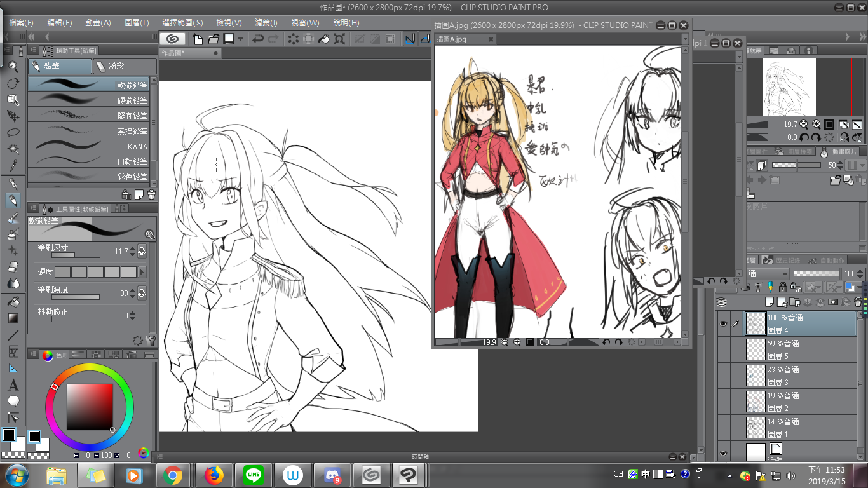Click the Undo arrow in toolbar

click(x=258, y=39)
